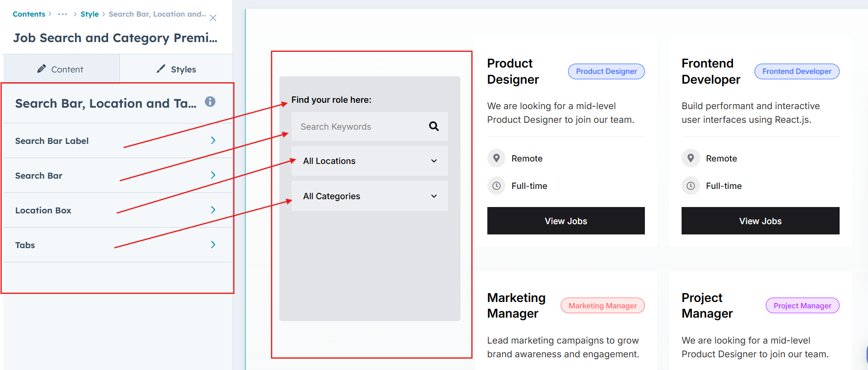This screenshot has width=868, height=370.
Task: Click the info icon beside Search Bar heading
Action: 210,102
